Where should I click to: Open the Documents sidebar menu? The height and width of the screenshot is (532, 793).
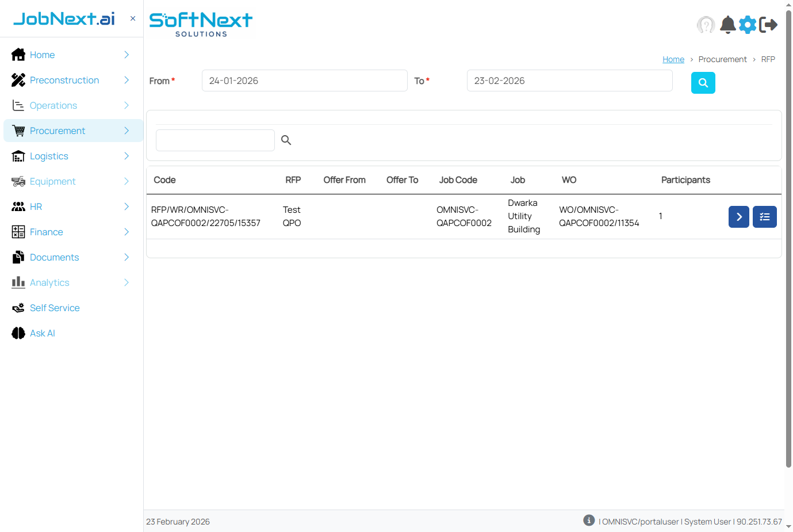coord(55,257)
